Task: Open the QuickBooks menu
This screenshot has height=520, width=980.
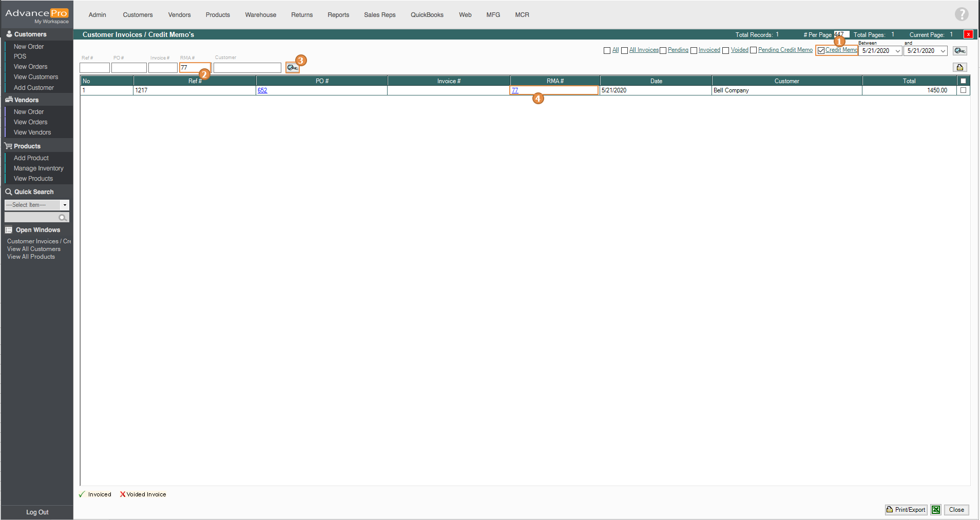Action: 427,15
